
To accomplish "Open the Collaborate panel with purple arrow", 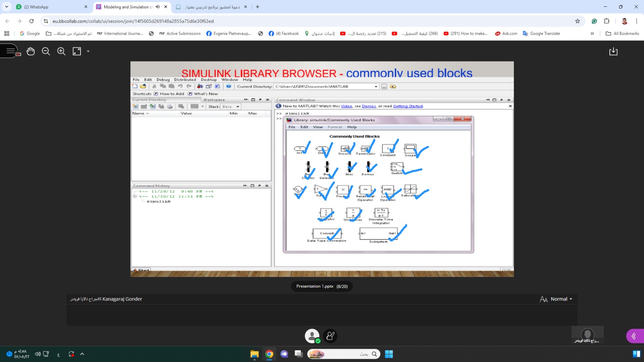I will click(x=634, y=336).
